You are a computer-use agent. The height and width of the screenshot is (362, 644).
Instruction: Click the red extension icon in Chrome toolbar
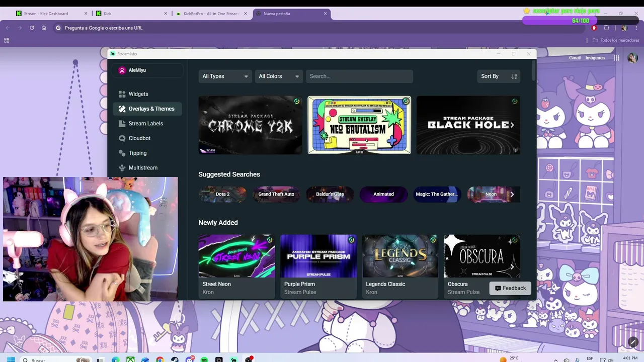pyautogui.click(x=594, y=28)
